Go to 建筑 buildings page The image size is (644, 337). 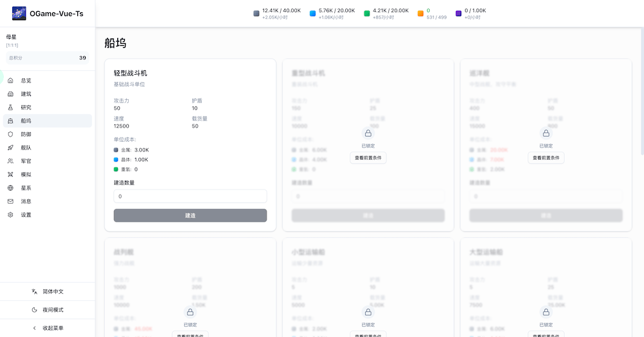[x=26, y=94]
